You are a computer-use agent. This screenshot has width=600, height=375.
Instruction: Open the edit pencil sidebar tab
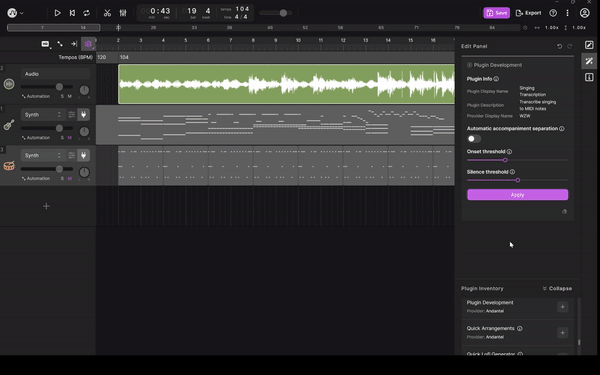tap(589, 45)
